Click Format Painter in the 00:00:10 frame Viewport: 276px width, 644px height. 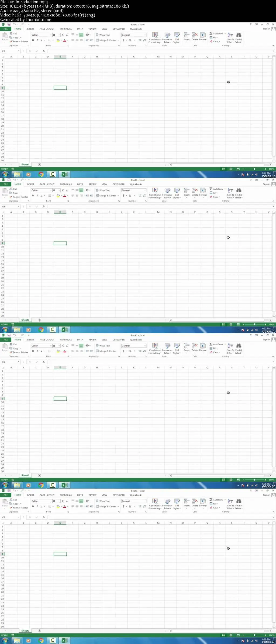pyautogui.click(x=19, y=42)
